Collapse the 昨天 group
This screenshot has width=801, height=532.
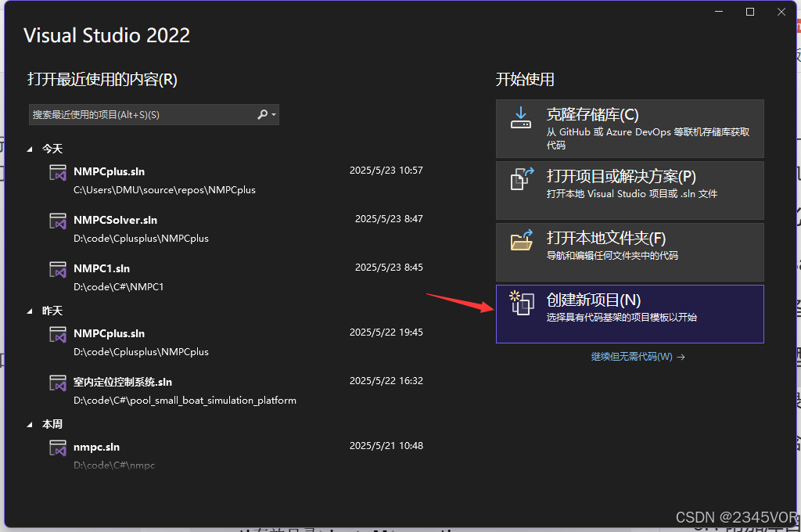point(30,311)
